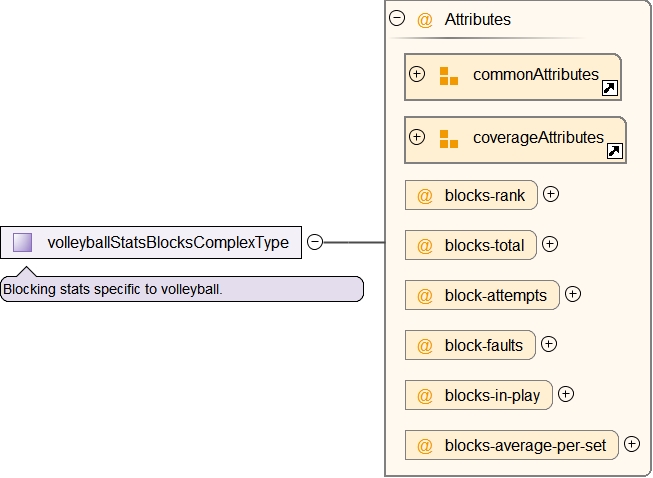Click the commonAttributes orange group icon
Viewport: 653px width, 478px height.
[x=449, y=76]
